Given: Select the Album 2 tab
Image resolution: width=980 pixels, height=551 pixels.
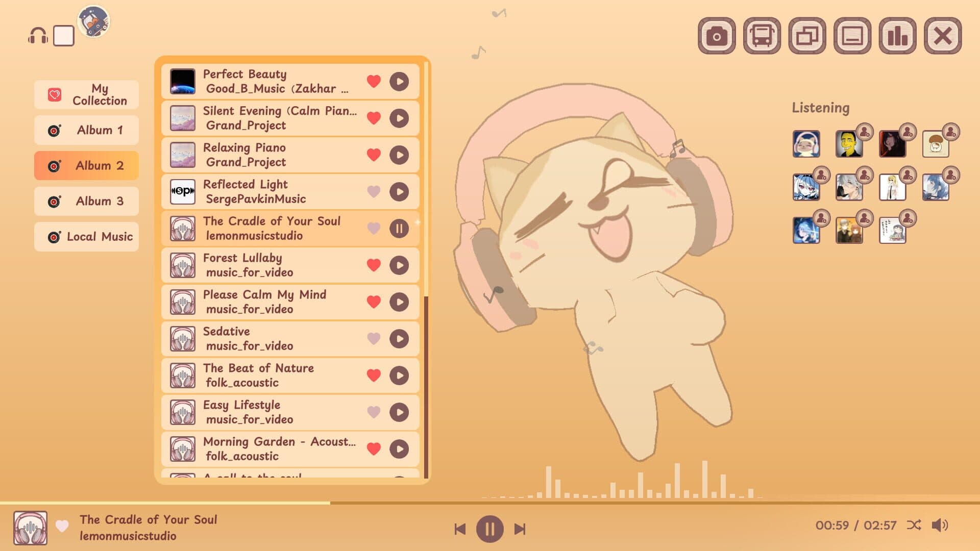Looking at the screenshot, I should [86, 165].
